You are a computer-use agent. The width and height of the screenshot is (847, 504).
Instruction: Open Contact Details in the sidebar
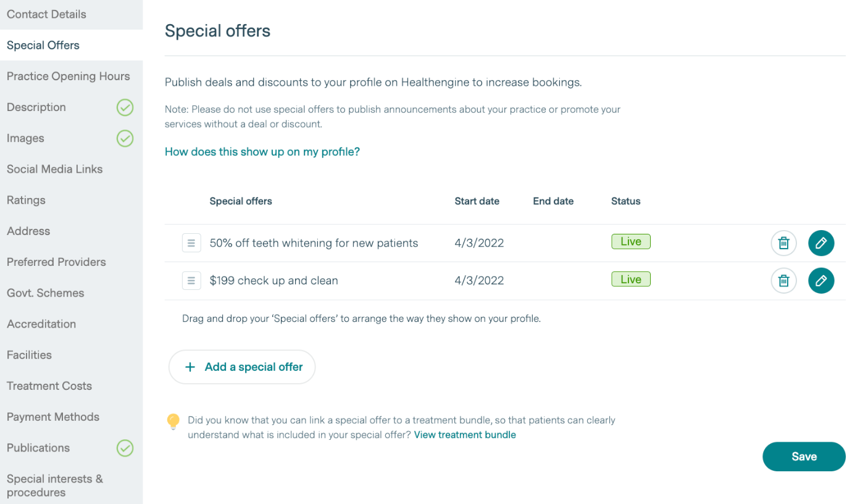(x=46, y=14)
